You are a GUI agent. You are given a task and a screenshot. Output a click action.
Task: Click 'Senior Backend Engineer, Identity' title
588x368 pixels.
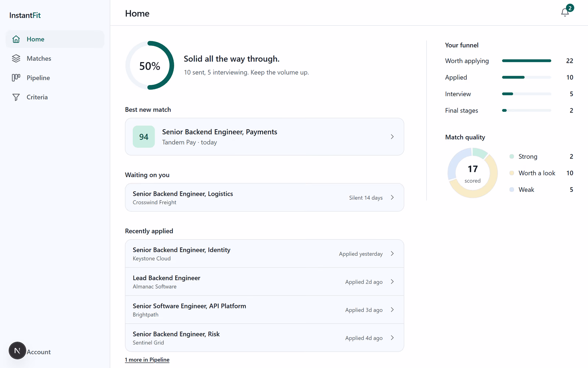coord(182,250)
